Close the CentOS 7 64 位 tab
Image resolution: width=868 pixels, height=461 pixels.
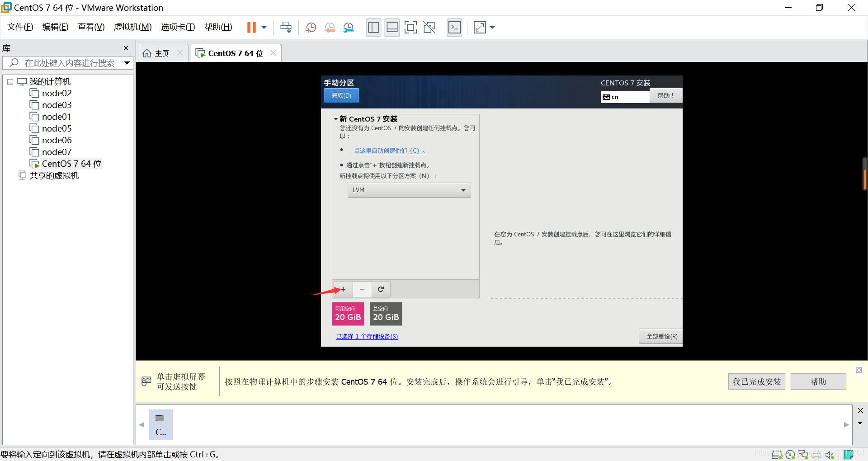click(x=273, y=53)
